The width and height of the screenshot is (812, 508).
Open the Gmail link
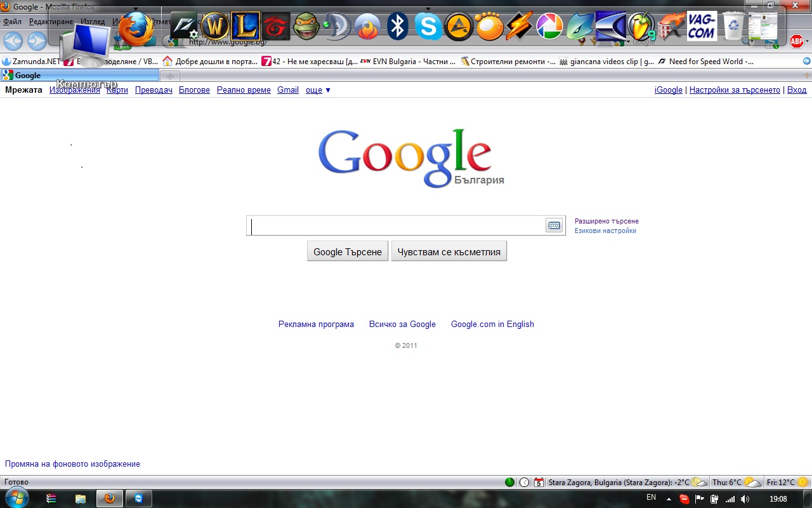coord(287,90)
